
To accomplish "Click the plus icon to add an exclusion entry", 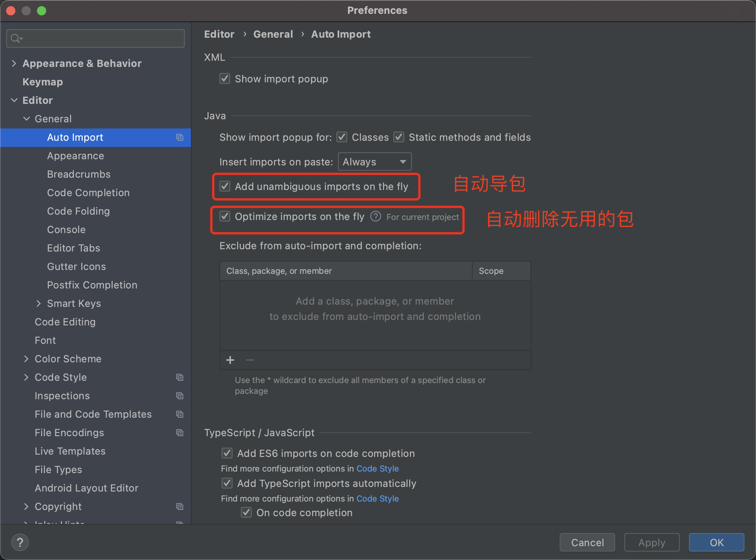I will click(x=230, y=360).
